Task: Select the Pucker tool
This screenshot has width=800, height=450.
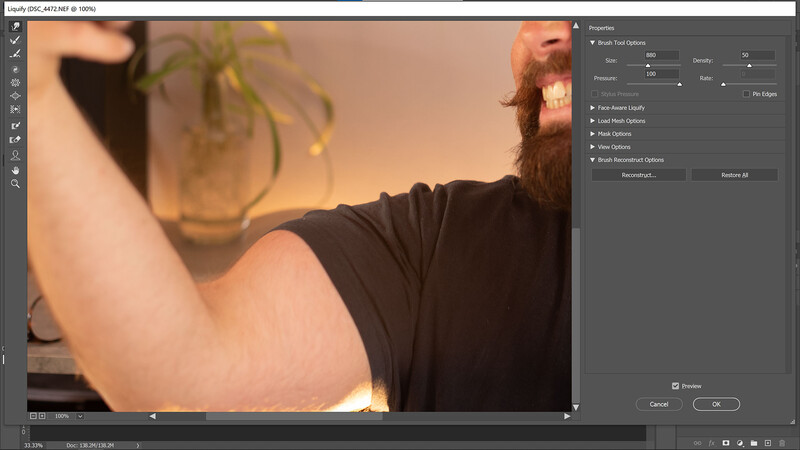Action: pyautogui.click(x=15, y=82)
